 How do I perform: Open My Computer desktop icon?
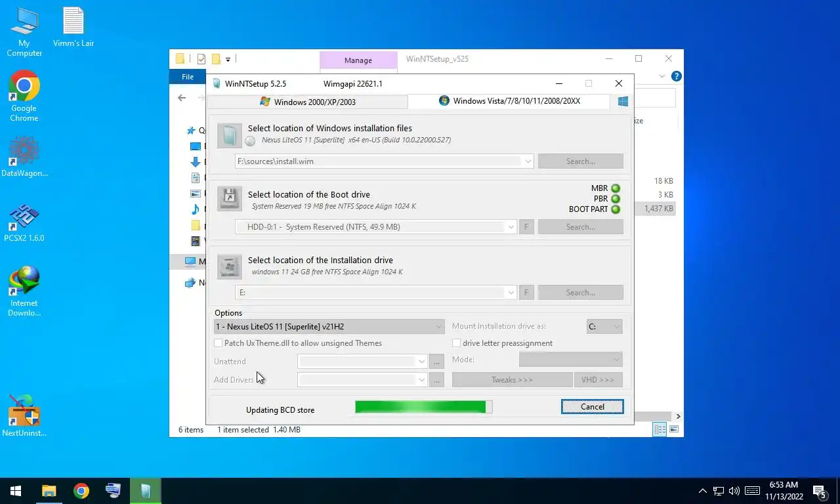(x=24, y=32)
